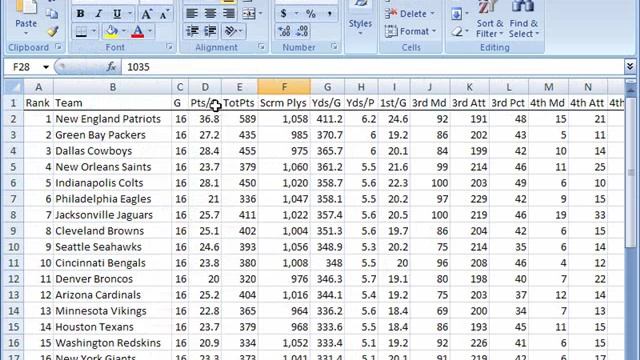Toggle Align Text Left
The height and width of the screenshot is (360, 640).
point(192,14)
